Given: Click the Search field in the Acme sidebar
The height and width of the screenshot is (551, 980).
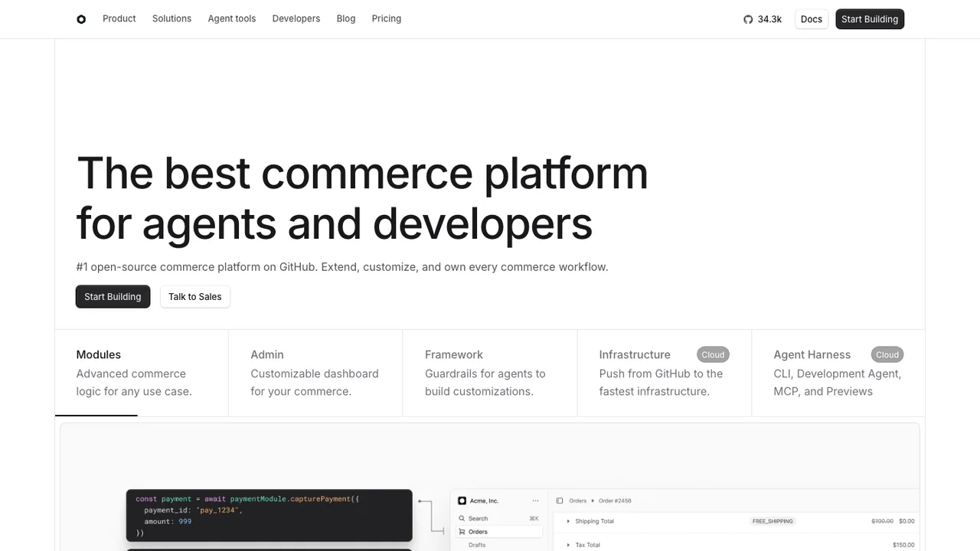Looking at the screenshot, I should (x=499, y=518).
